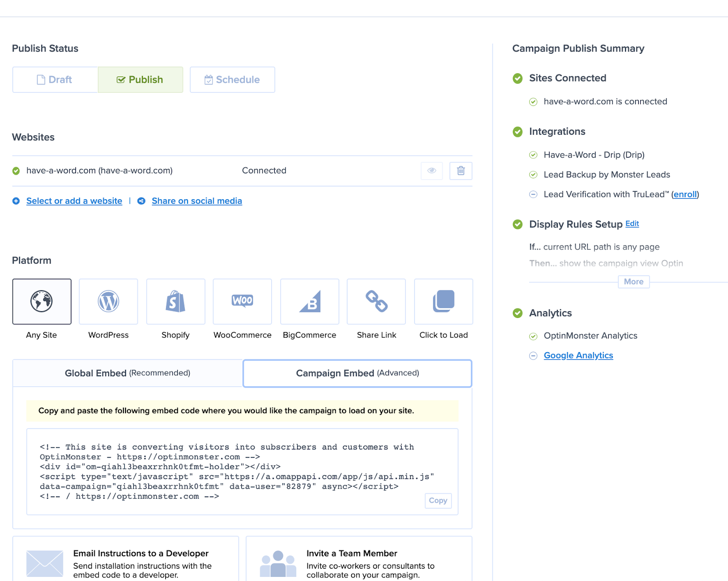Click the check icon beside OptinMonster Analytics
The width and height of the screenshot is (728, 581).
[533, 336]
